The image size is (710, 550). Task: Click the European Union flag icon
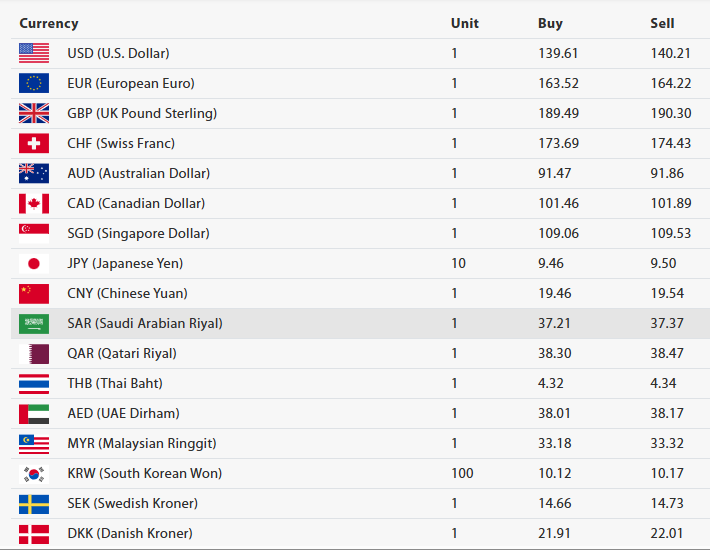tap(33, 83)
